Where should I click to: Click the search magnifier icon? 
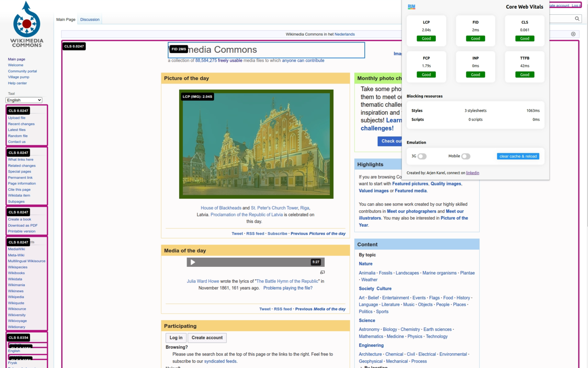[577, 19]
